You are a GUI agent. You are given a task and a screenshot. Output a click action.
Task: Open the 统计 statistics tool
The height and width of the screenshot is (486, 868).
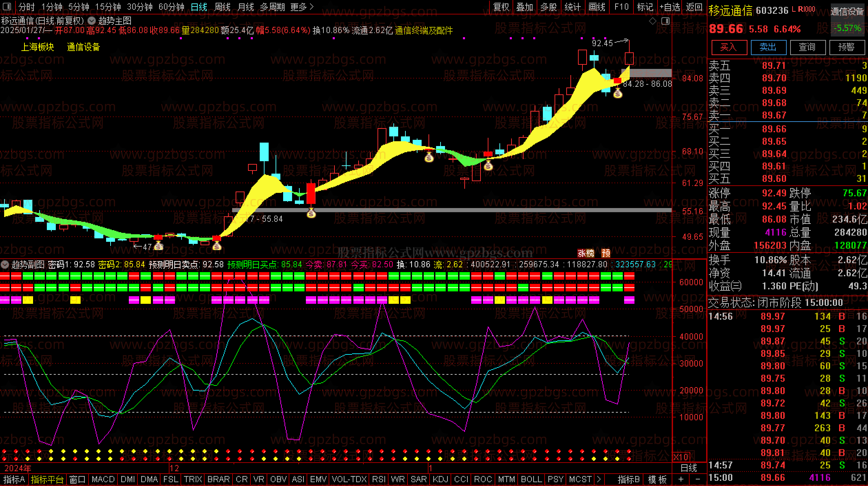[x=572, y=7]
